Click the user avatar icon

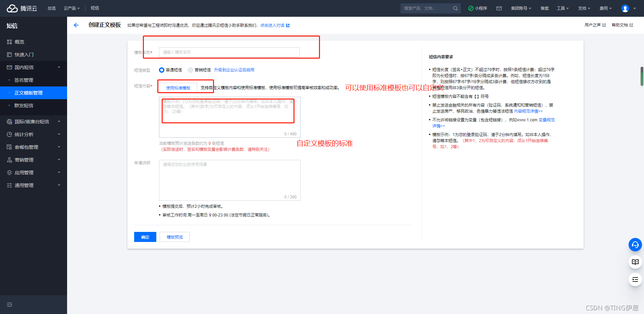point(625,8)
